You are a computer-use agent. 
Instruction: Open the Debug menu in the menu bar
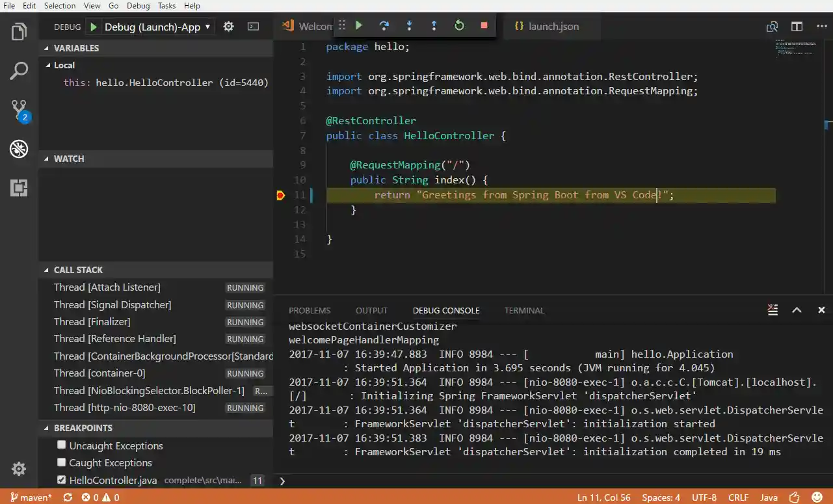click(138, 6)
